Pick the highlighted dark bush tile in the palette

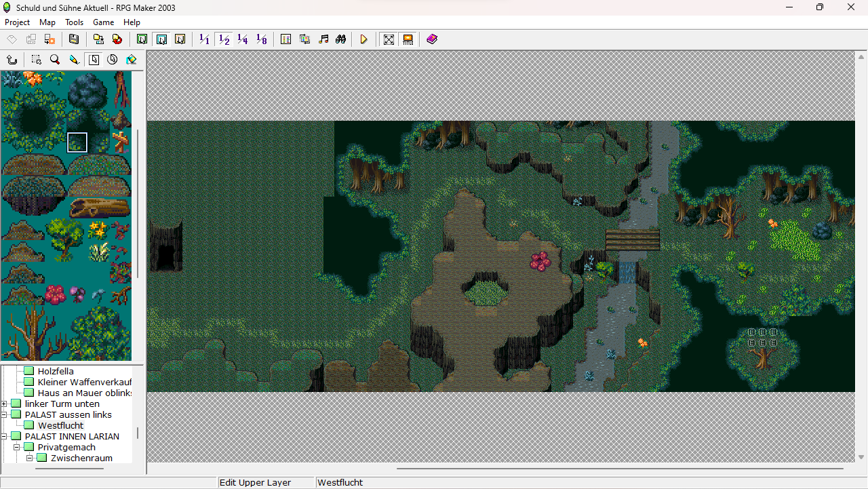(x=77, y=142)
